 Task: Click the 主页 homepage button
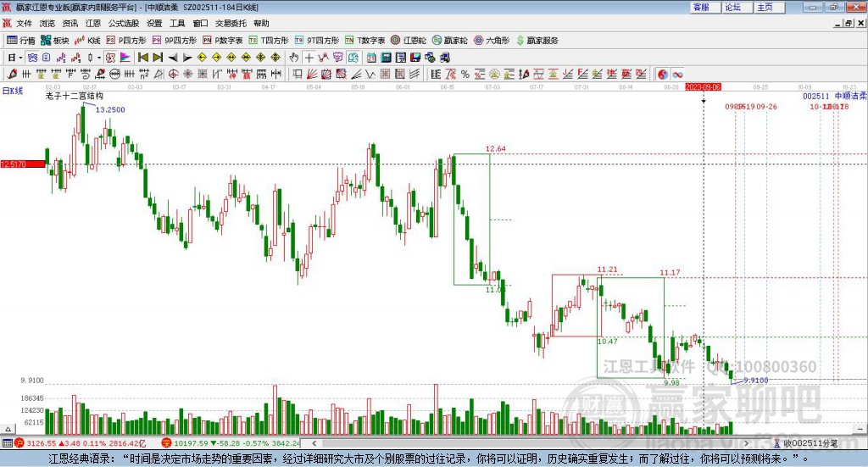point(770,7)
